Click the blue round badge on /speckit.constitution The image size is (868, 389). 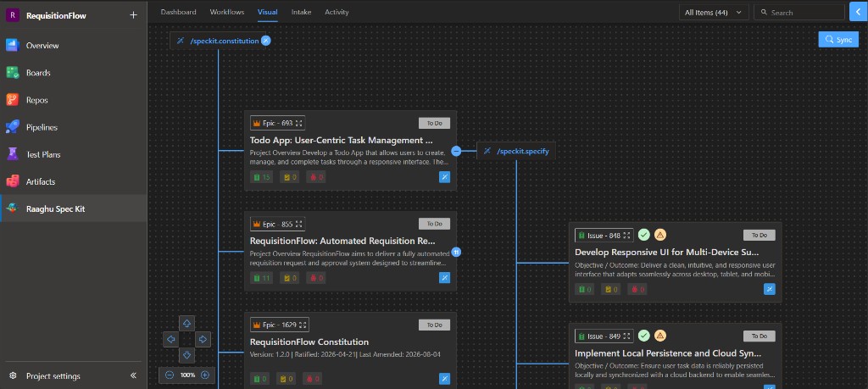(x=265, y=41)
